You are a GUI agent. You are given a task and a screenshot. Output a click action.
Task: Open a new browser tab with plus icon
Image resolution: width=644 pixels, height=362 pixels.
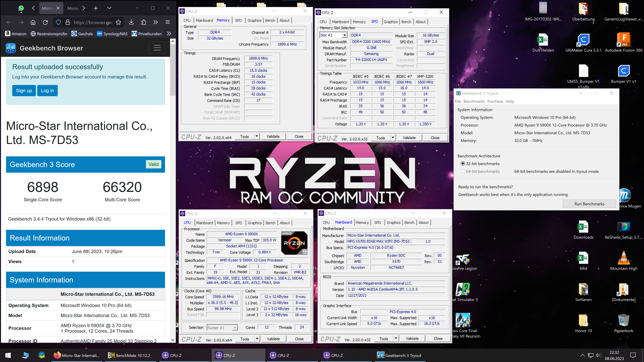coord(96,8)
